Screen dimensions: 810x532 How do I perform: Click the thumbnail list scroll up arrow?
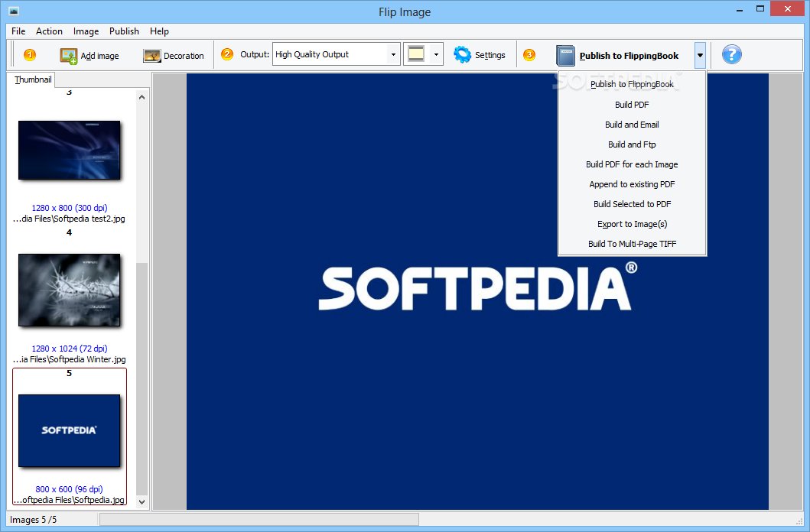click(142, 97)
